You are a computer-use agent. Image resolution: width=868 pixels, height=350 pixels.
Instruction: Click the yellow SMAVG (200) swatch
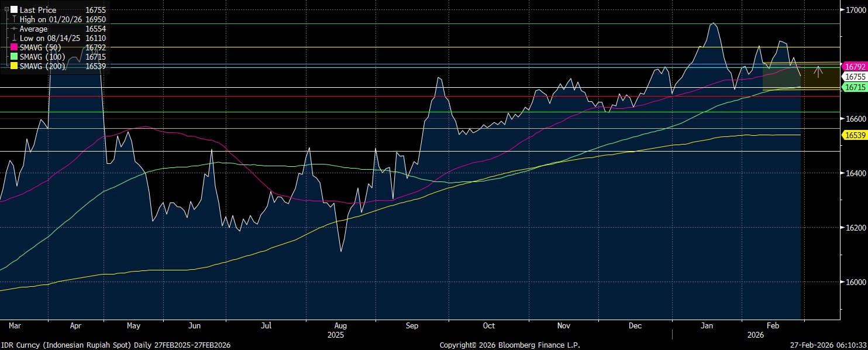tap(14, 66)
